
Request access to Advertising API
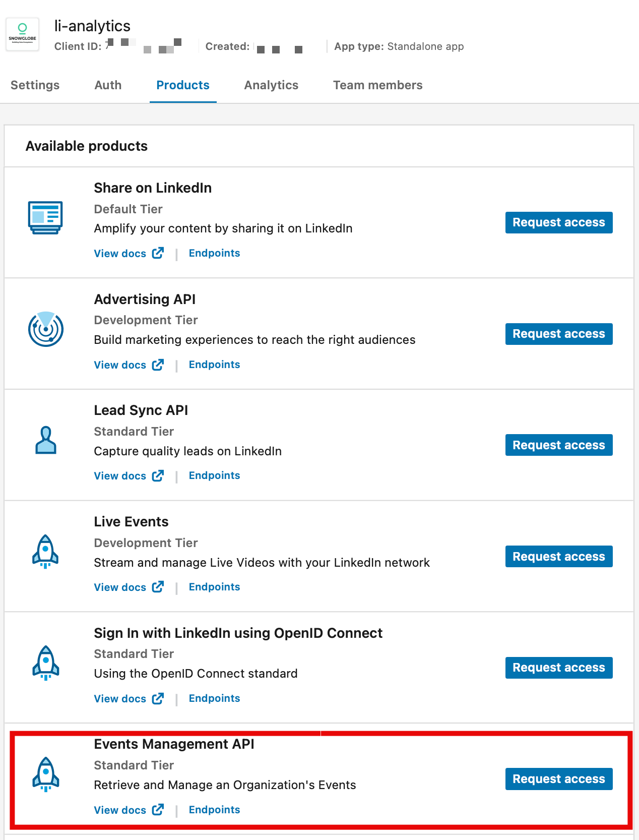click(x=559, y=334)
